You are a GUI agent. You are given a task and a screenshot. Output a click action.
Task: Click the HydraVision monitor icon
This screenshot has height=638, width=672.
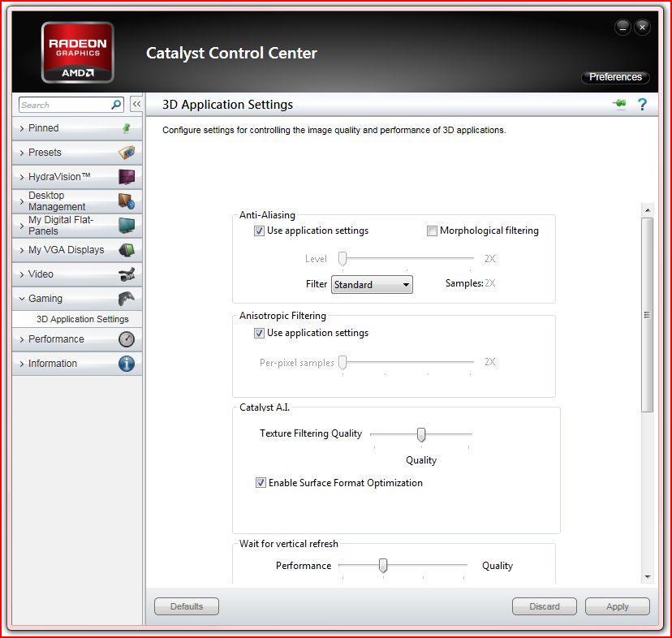coord(127,177)
